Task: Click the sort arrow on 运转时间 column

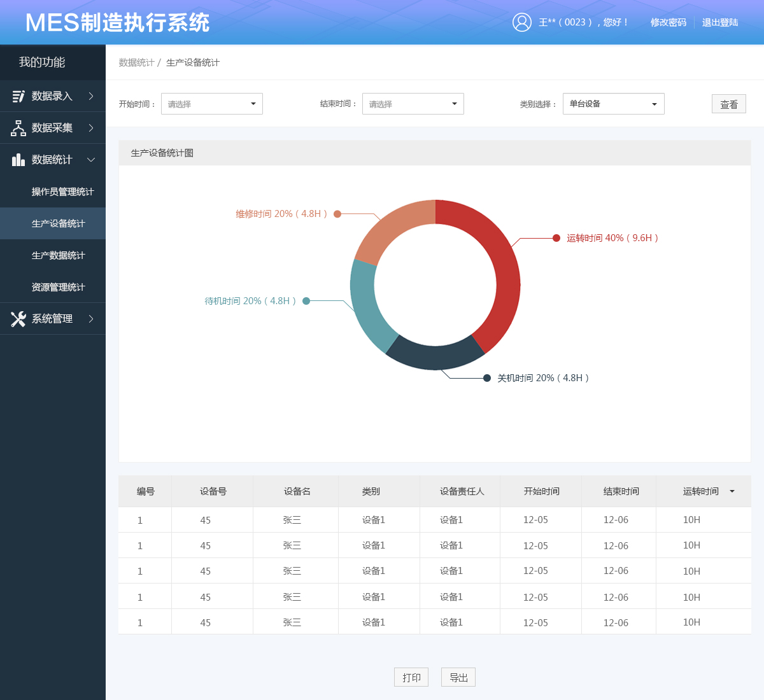Action: 732,491
